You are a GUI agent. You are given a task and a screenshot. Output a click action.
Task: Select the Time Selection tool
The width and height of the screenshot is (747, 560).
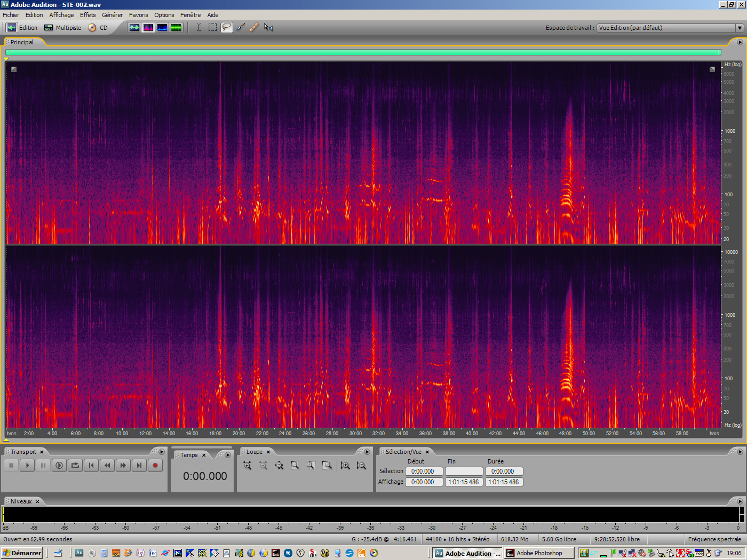pos(198,27)
